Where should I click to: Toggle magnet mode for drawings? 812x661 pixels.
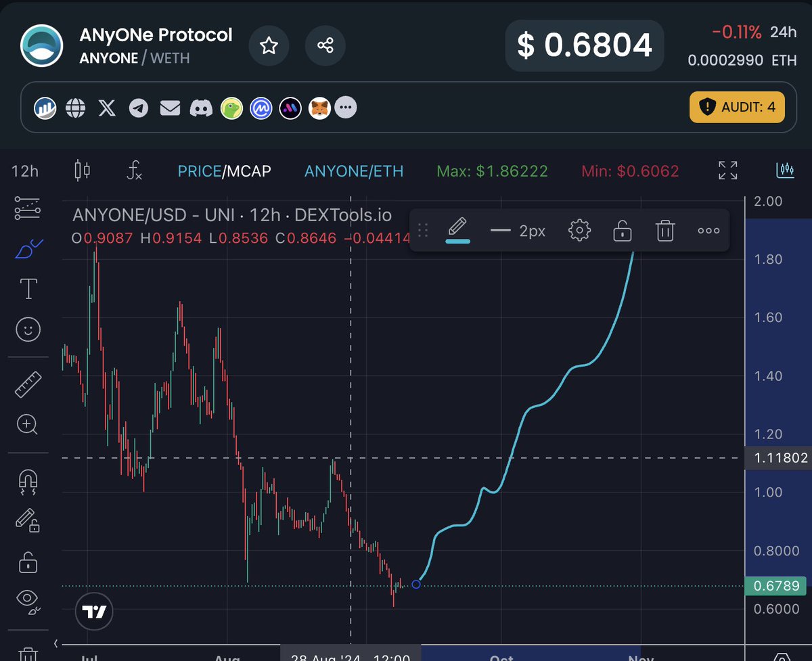(28, 481)
